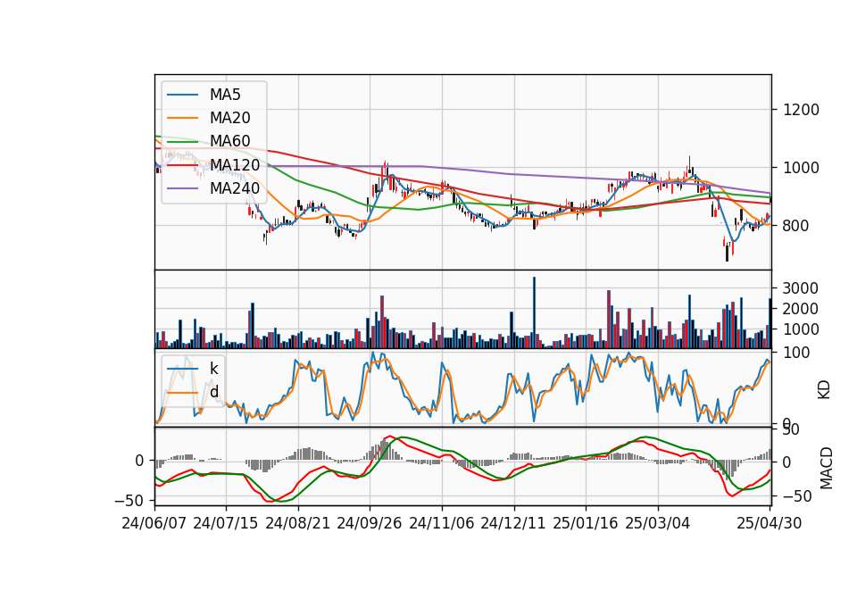This screenshot has height=616, width=857.
Task: Click the MA120 legend label
Action: coord(235,164)
